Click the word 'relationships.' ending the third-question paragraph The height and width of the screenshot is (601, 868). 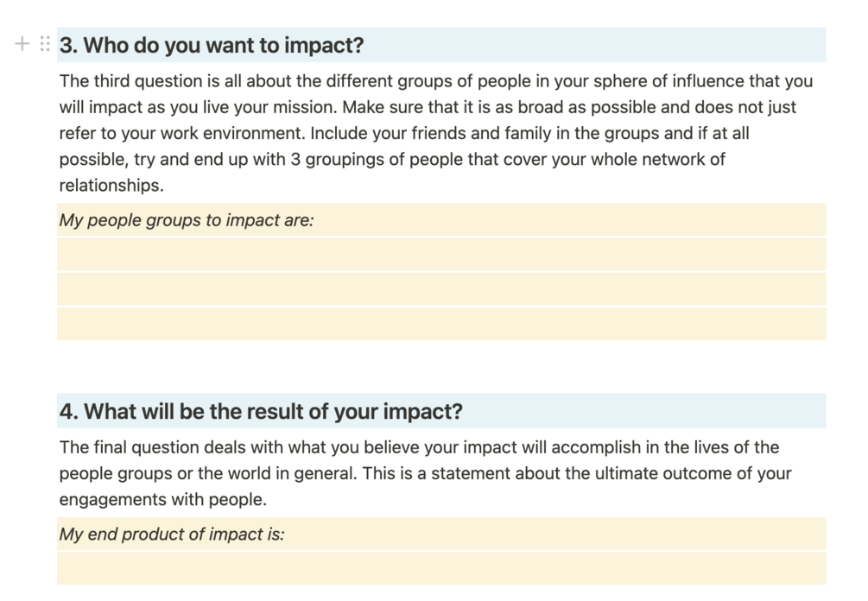pos(111,185)
